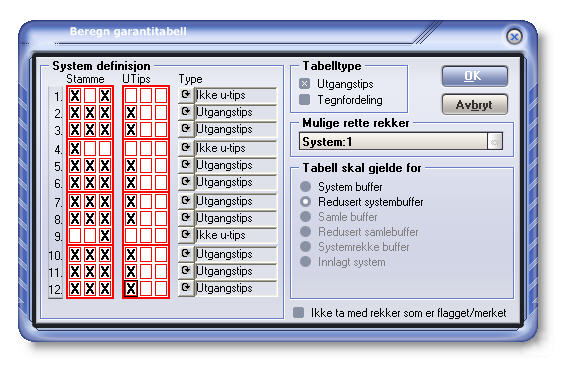
Task: Click the Utgangstips type field on row 5
Action: click(x=236, y=165)
